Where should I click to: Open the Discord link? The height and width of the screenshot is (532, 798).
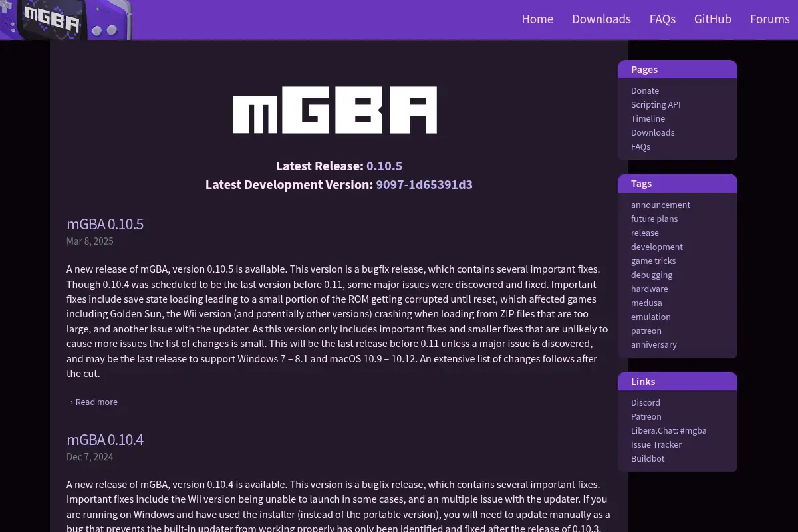(646, 402)
